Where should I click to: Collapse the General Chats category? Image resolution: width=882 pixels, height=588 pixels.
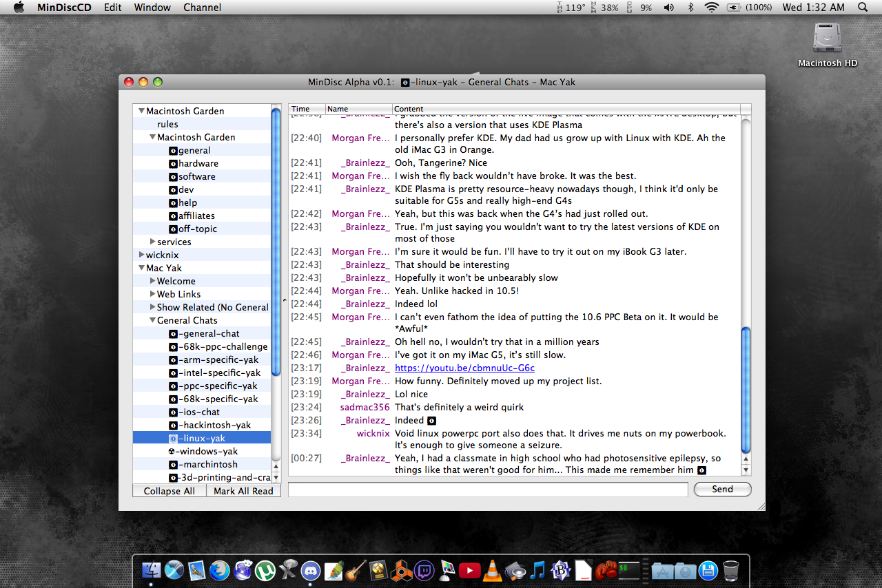coord(152,320)
